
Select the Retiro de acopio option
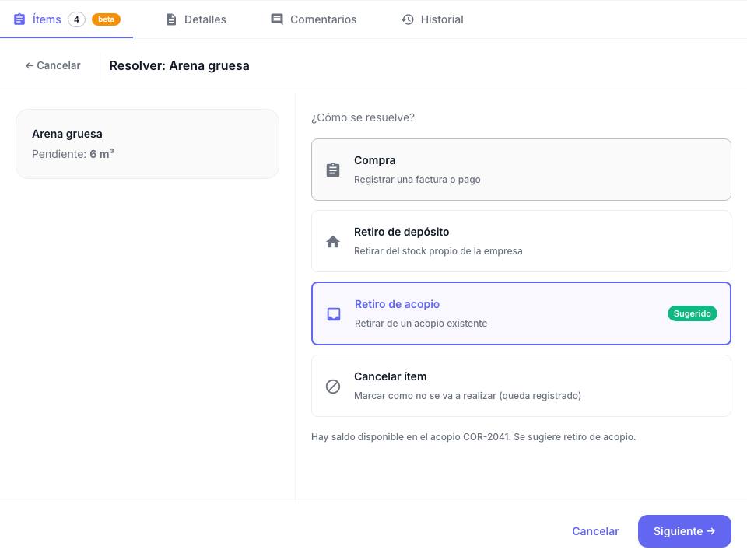coord(521,313)
